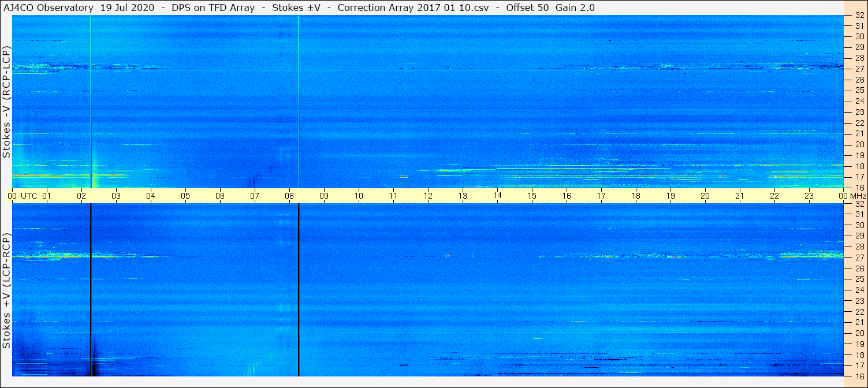Select the 01 hour mark on time axis
The image size is (868, 388).
(47, 196)
